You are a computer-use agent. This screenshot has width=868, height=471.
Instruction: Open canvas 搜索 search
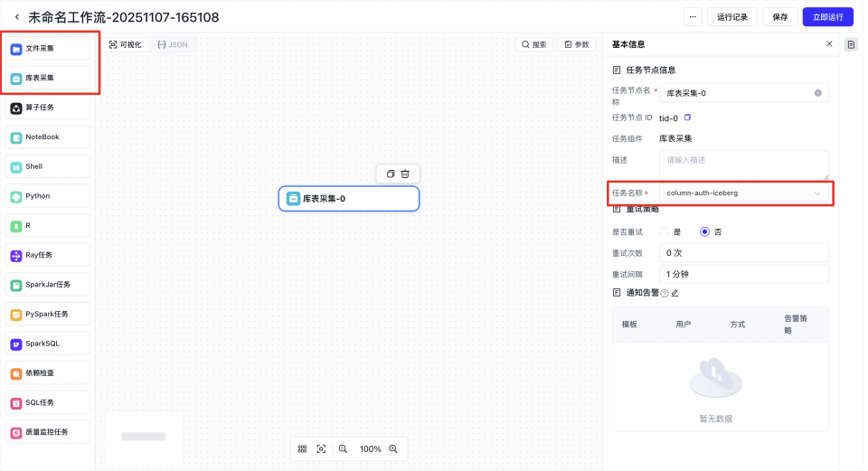point(534,44)
